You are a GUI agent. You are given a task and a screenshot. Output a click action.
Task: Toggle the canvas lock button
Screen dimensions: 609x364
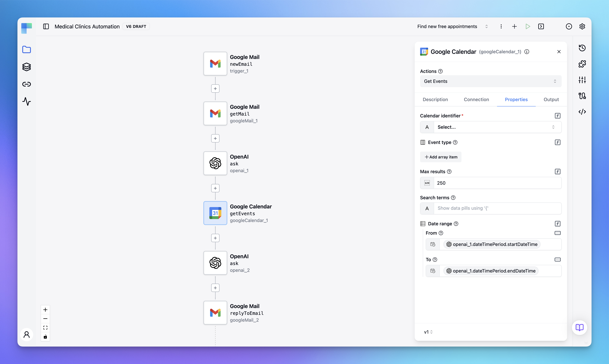coord(45,337)
